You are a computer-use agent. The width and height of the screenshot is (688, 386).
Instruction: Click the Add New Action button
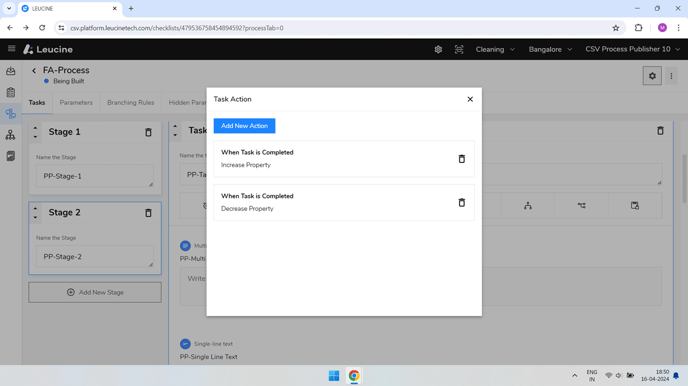click(244, 126)
